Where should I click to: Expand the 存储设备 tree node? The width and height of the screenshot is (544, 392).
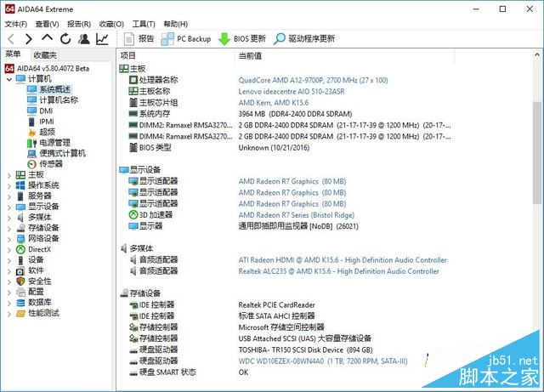[x=9, y=229]
